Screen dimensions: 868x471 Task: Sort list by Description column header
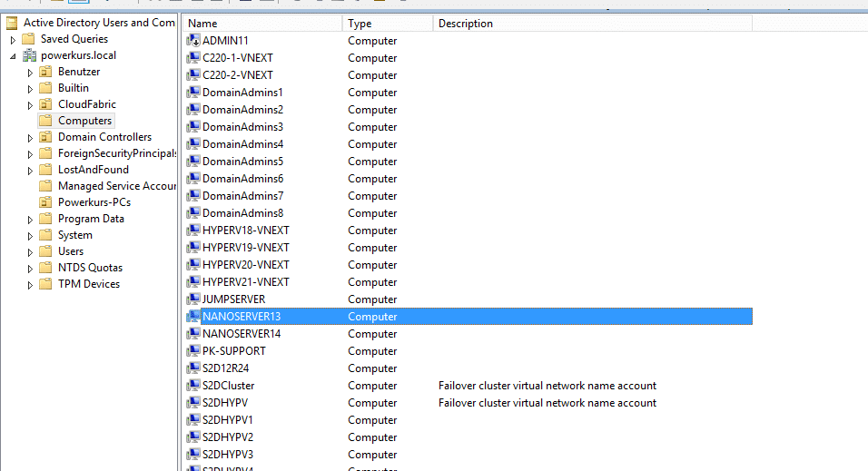(x=592, y=24)
